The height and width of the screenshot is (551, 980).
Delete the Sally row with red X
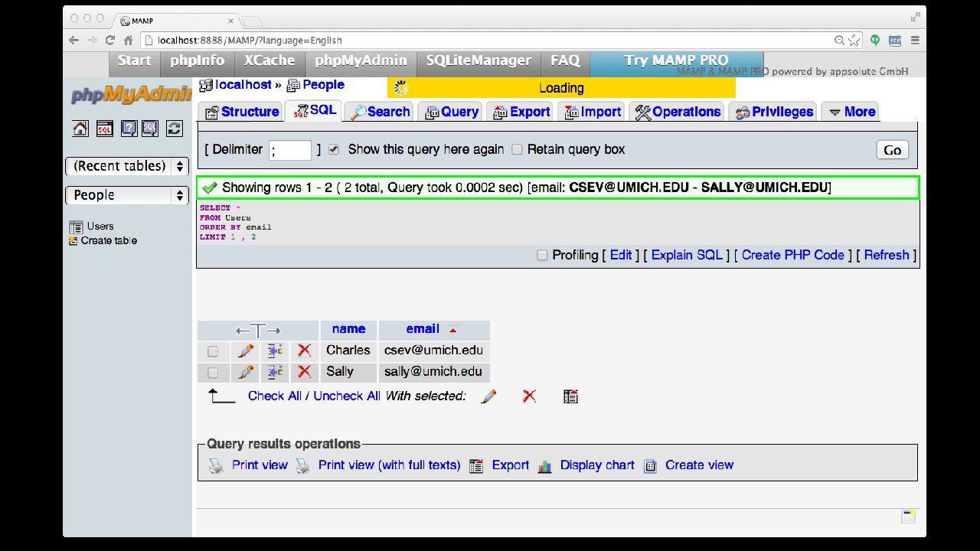[304, 372]
